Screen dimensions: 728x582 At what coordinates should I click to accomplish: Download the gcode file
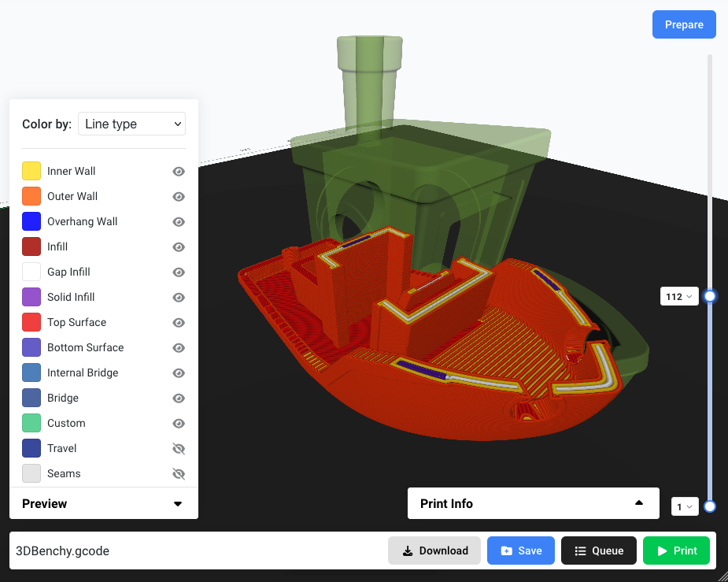[x=434, y=550]
